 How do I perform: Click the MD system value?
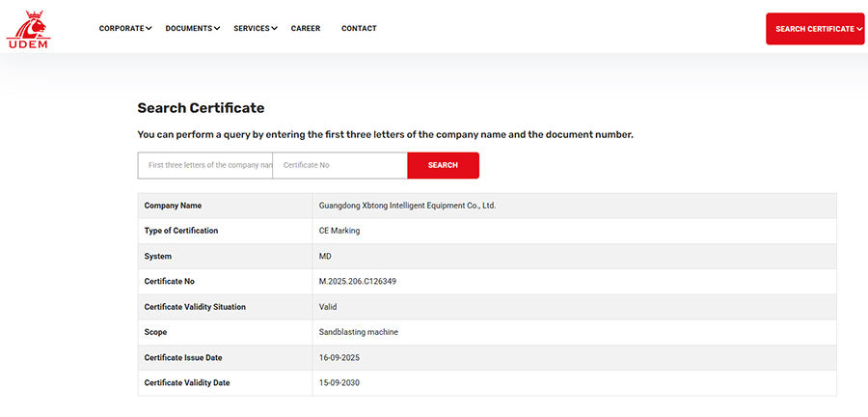pyautogui.click(x=325, y=256)
